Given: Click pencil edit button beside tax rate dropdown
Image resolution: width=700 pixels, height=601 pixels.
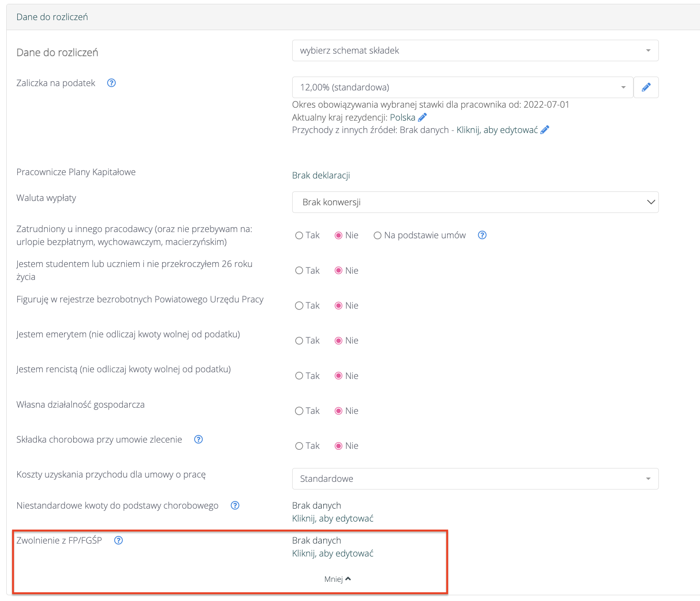Looking at the screenshot, I should pos(646,87).
